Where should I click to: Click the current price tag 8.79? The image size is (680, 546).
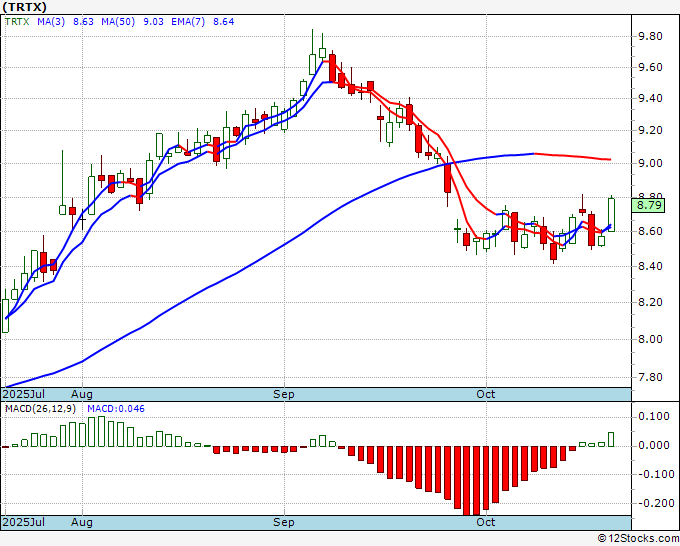[x=648, y=205]
